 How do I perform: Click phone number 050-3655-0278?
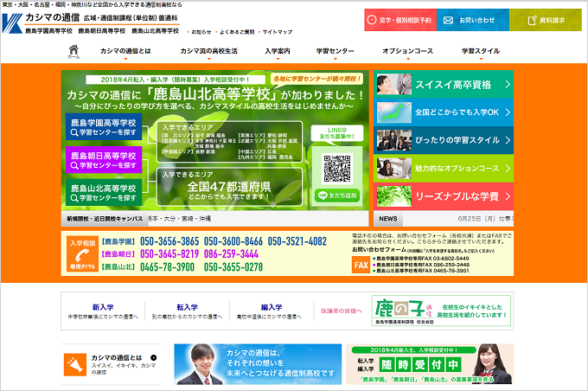point(233,267)
